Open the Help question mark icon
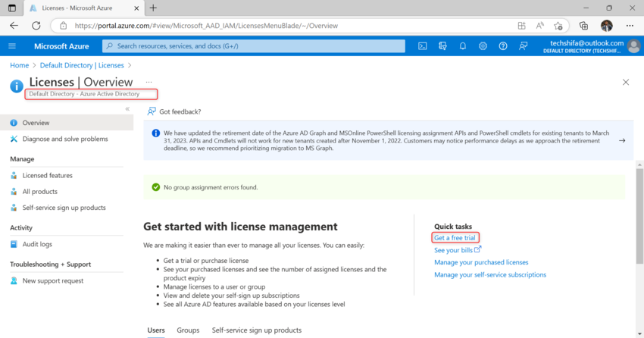The height and width of the screenshot is (338, 644). click(x=503, y=46)
